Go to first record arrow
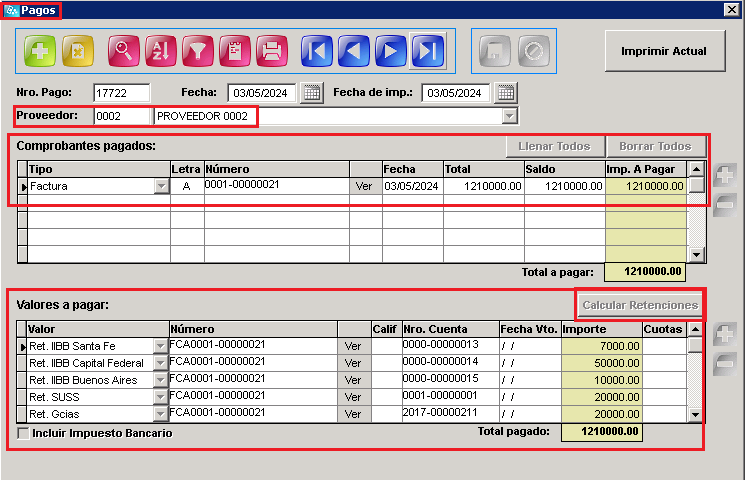745x480 pixels. click(316, 51)
